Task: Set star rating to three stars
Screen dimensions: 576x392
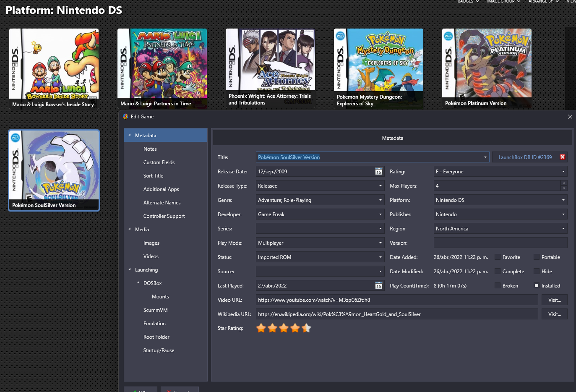Action: point(284,328)
